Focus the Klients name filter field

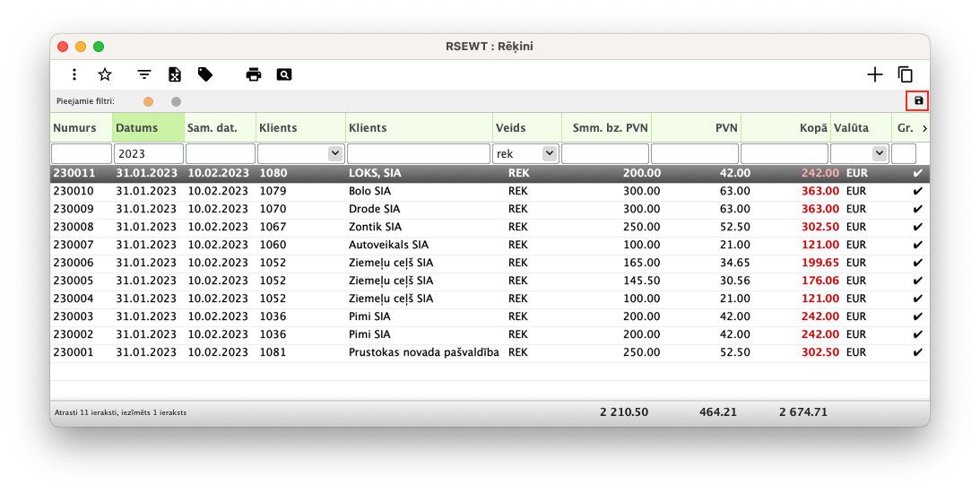point(419,153)
